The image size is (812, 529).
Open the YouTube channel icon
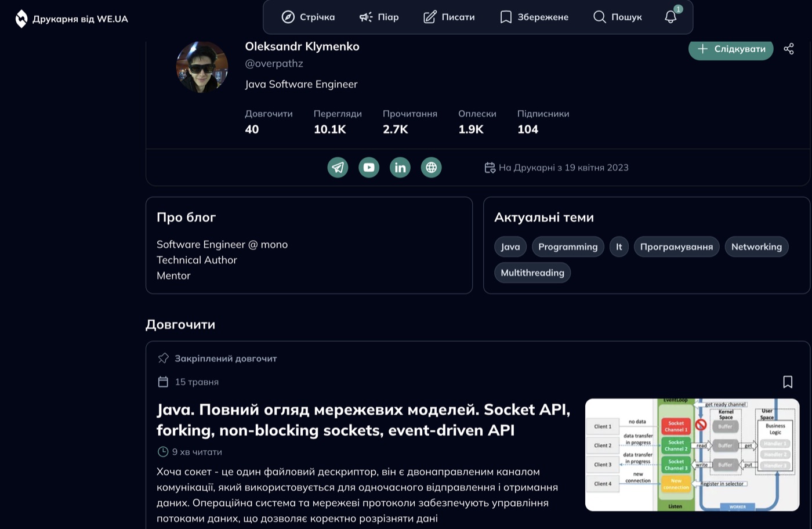pos(369,168)
